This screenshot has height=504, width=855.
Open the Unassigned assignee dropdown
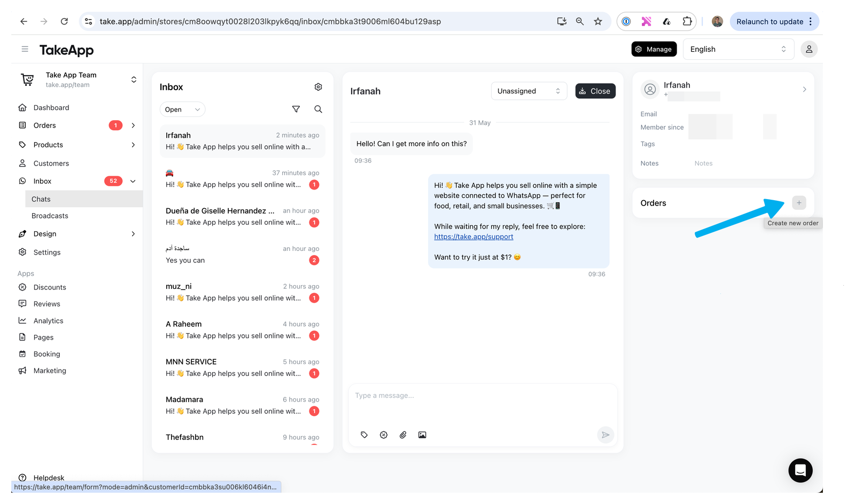click(x=529, y=91)
